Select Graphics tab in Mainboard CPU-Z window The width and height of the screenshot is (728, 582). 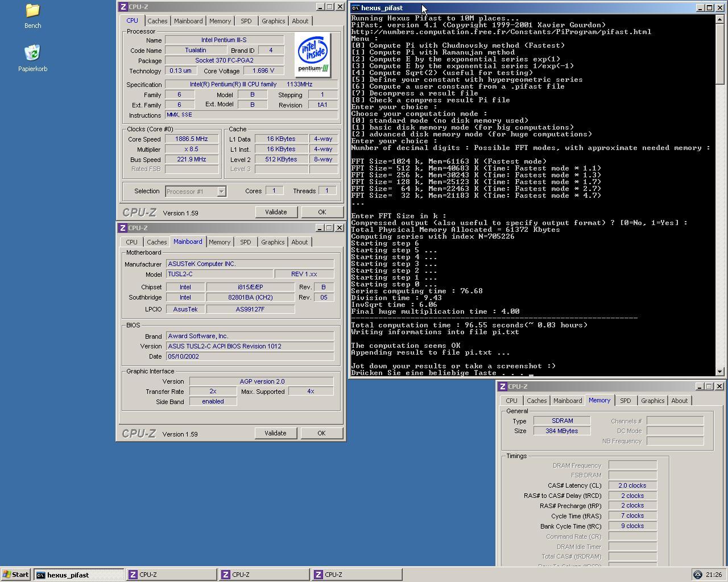click(x=273, y=242)
